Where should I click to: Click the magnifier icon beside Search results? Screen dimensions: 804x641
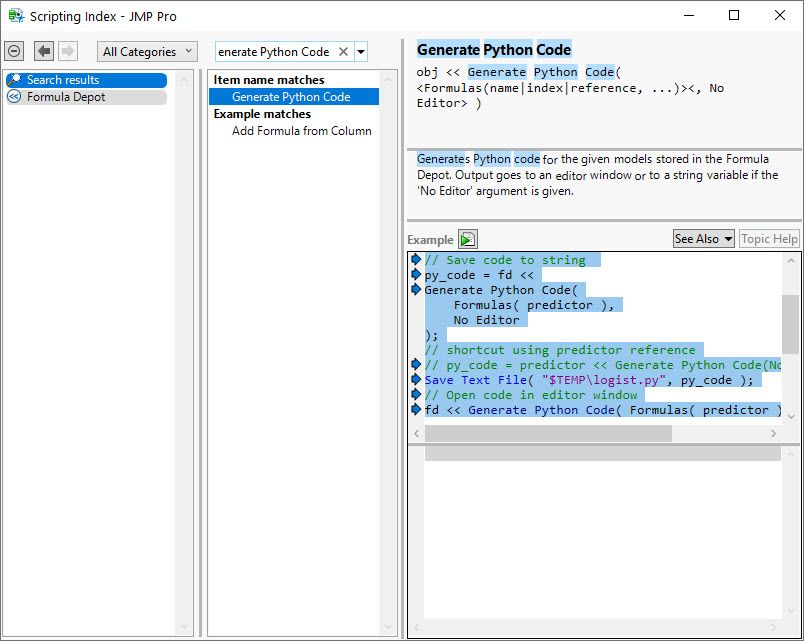click(14, 79)
